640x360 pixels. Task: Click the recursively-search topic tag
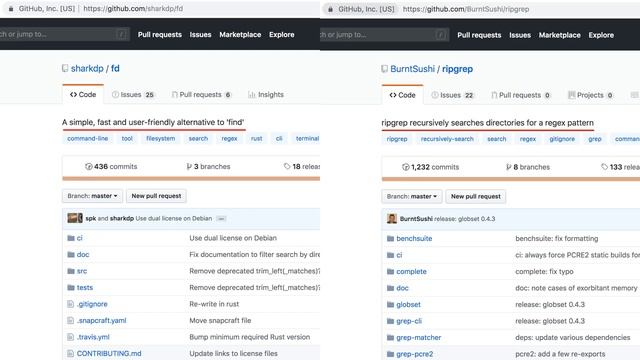(447, 139)
